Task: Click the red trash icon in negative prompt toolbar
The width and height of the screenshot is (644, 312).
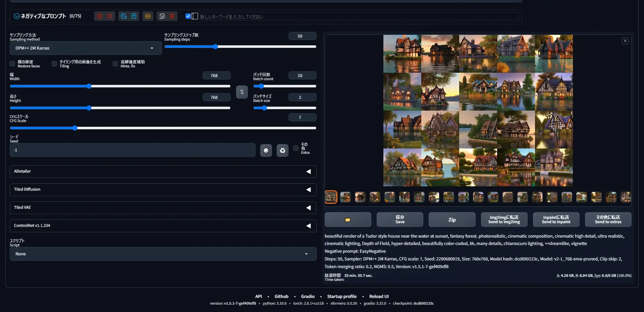Action: tap(172, 16)
